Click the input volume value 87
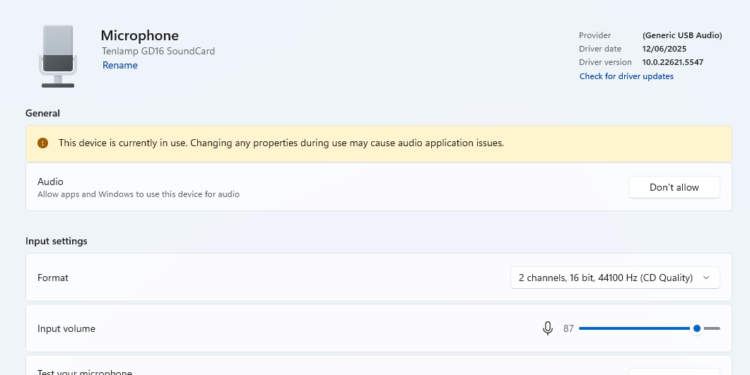The width and height of the screenshot is (750, 375). (x=568, y=329)
